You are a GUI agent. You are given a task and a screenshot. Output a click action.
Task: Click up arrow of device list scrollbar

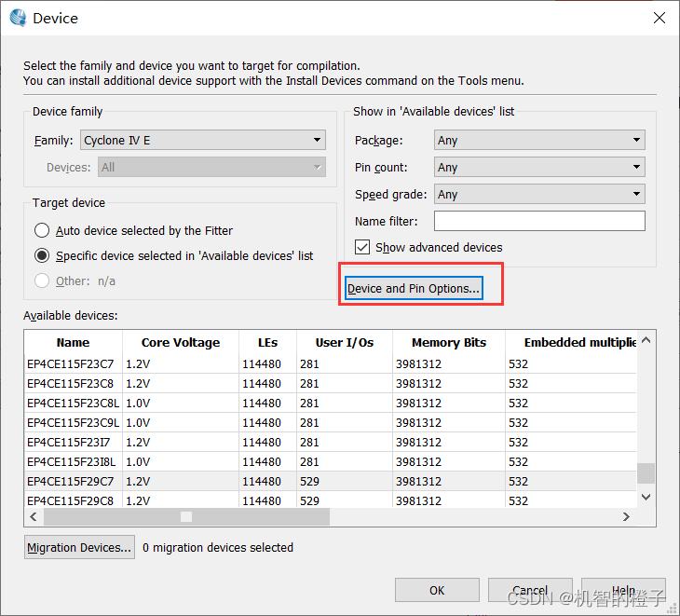click(646, 340)
